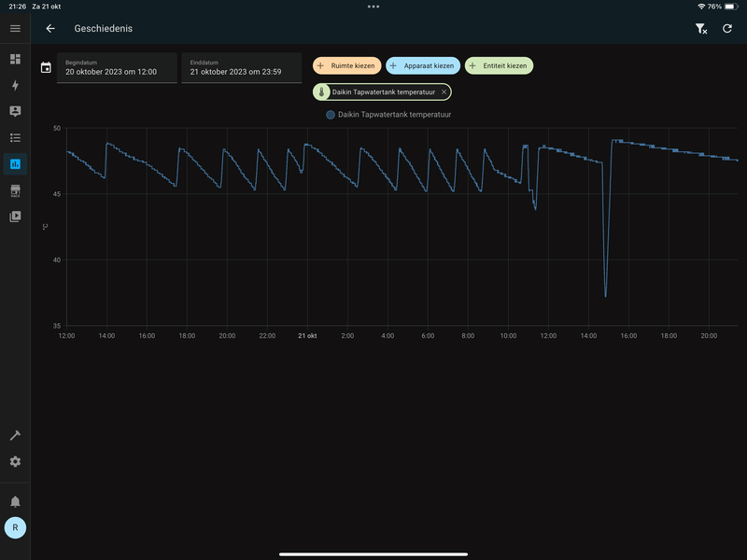Viewport: 747px width, 560px height.
Task: Tap the three-dot multitasking control
Action: point(373,7)
